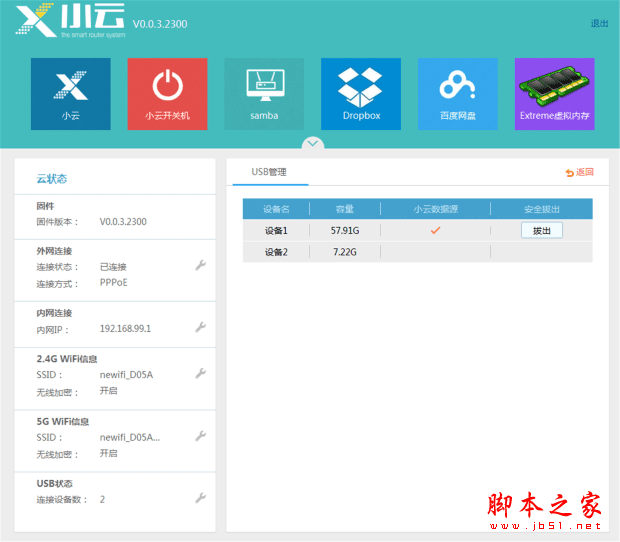
Task: Select 设备1 device name cell
Action: [x=276, y=230]
